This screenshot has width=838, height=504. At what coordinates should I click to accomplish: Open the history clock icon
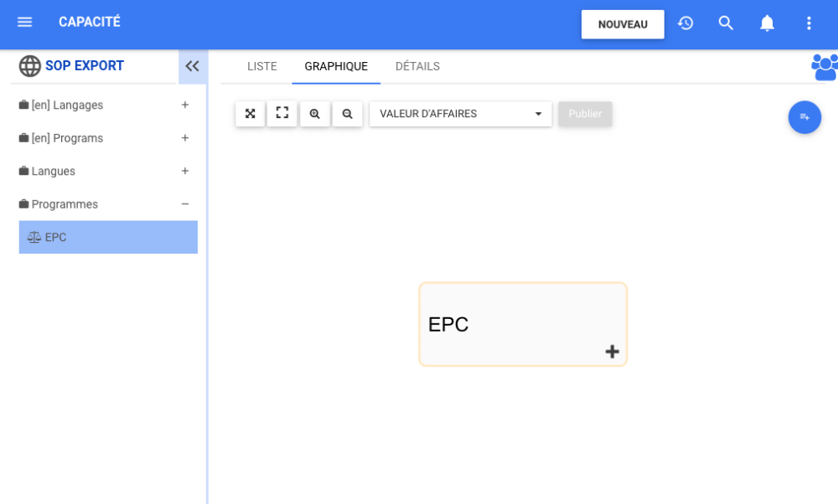pos(685,23)
